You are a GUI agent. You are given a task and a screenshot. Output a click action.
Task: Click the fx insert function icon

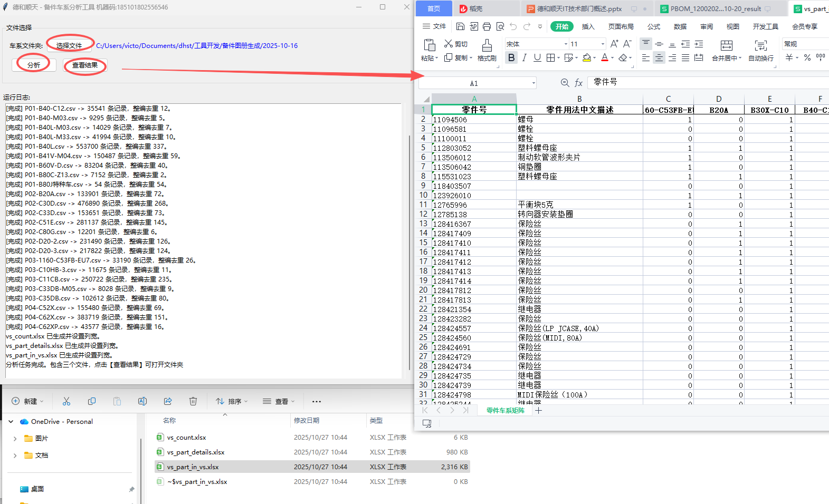tap(578, 83)
